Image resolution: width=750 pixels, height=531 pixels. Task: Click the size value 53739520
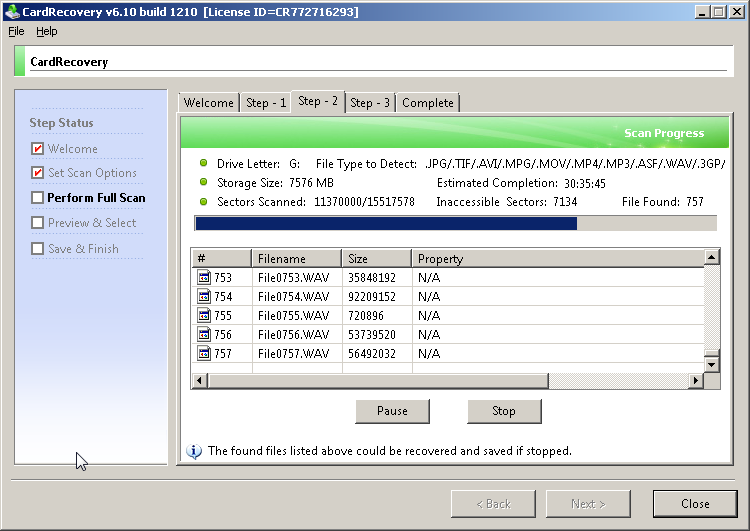pos(372,334)
